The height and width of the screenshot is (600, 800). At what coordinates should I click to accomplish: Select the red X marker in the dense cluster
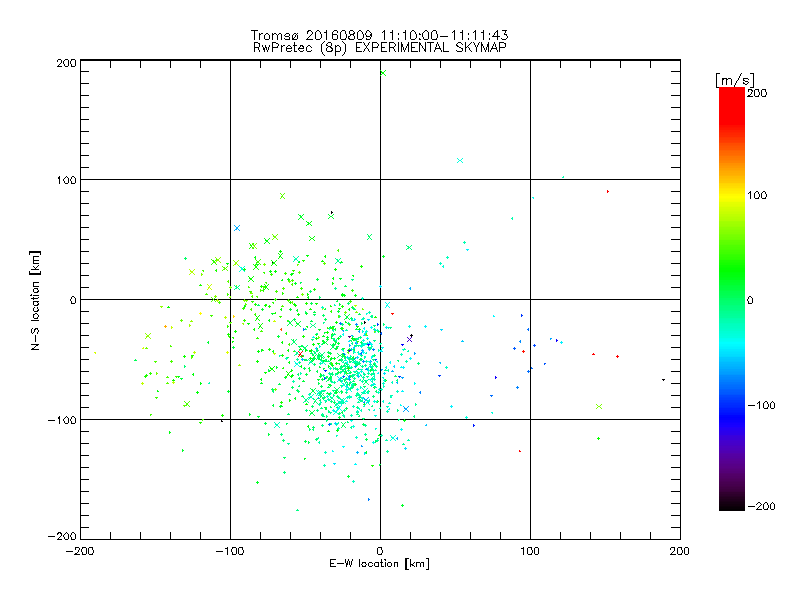tap(301, 353)
